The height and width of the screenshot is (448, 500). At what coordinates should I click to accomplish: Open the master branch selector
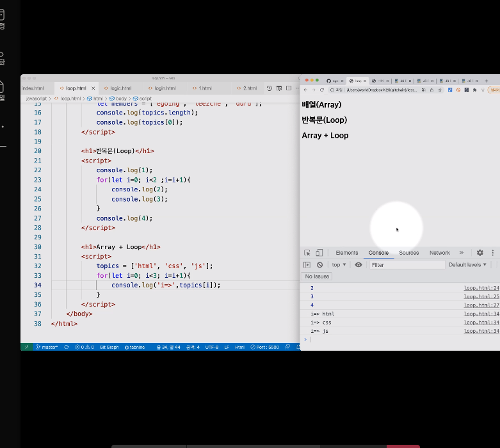[47, 347]
